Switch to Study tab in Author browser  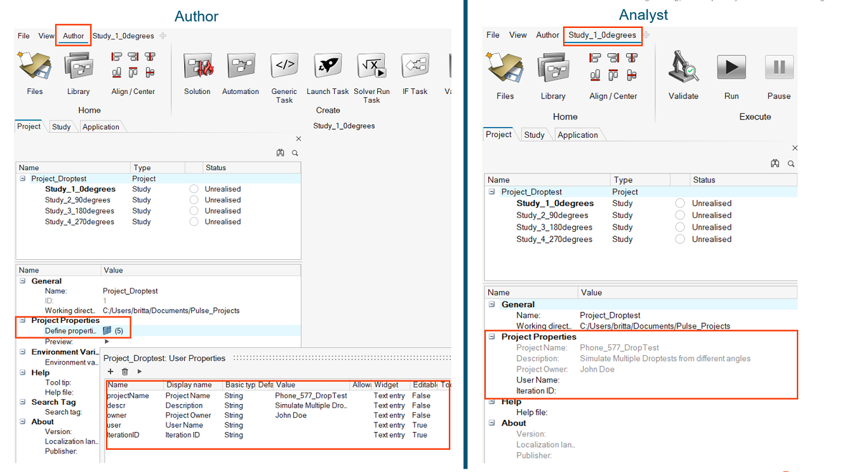pos(61,126)
